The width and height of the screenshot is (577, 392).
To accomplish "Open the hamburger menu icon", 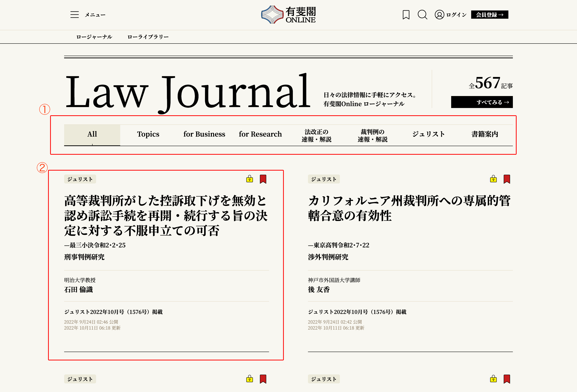I will (74, 15).
